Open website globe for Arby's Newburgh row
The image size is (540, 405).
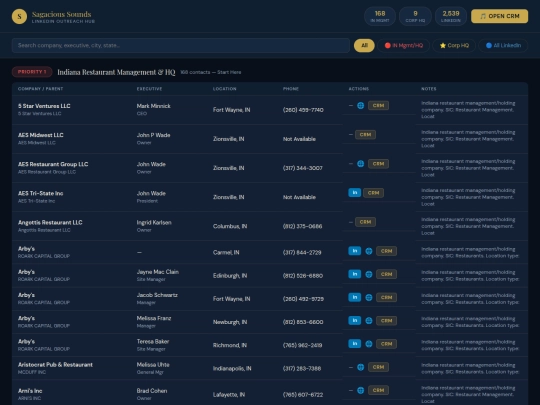click(369, 321)
